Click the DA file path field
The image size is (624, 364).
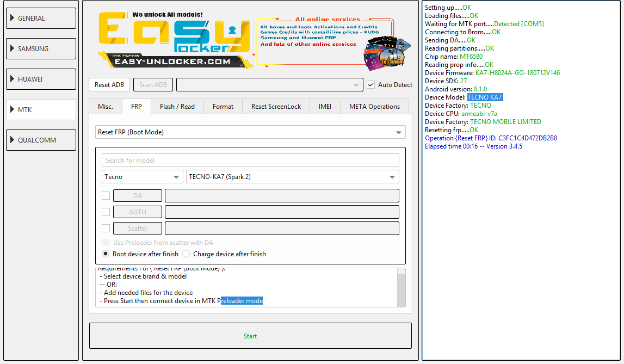point(282,196)
